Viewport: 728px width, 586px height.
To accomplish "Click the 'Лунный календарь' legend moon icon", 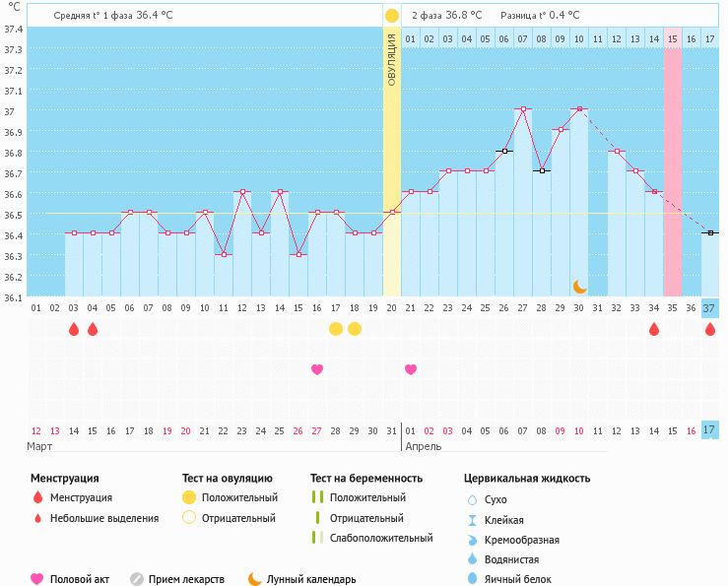I will [255, 579].
